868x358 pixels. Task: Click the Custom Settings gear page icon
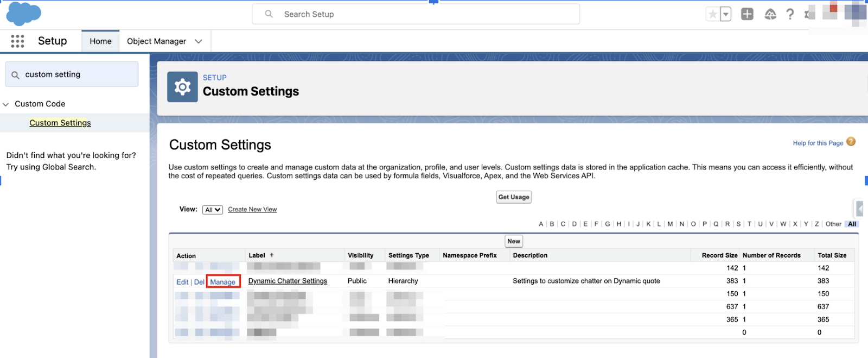182,87
